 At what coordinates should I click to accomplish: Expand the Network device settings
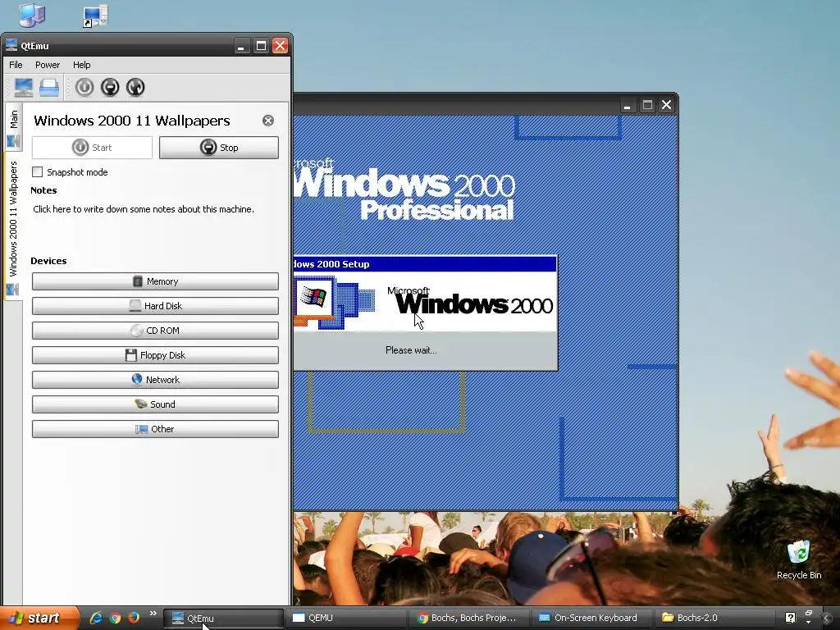coord(155,380)
